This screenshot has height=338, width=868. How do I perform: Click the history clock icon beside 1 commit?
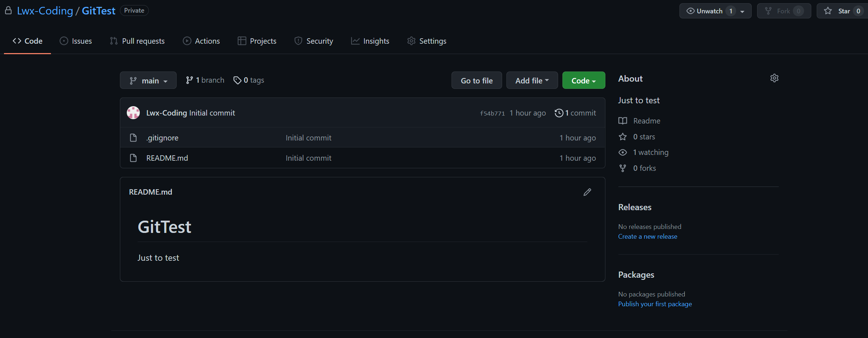pos(559,113)
